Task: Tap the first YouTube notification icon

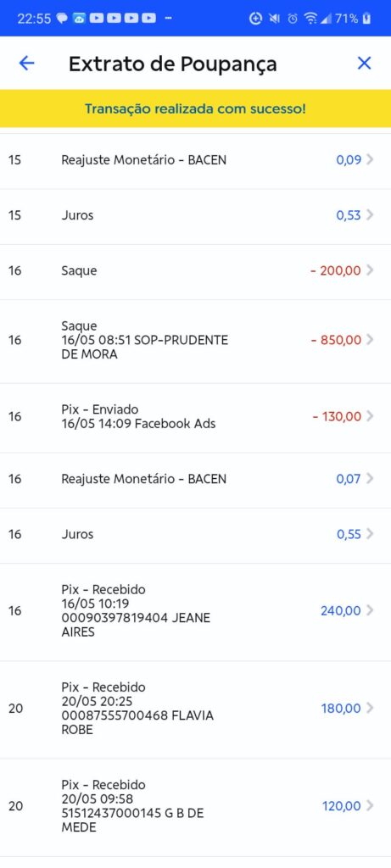Action: pyautogui.click(x=97, y=19)
